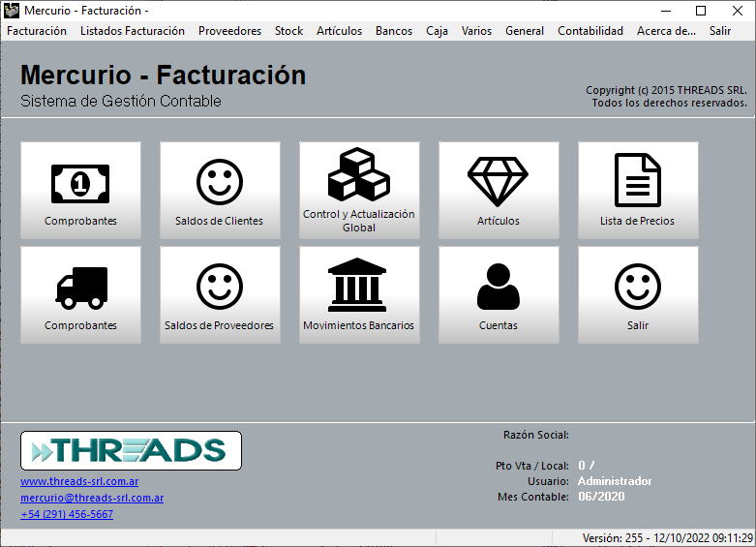The image size is (756, 547).
Task: Open the Artículos diamond tile
Action: click(499, 190)
